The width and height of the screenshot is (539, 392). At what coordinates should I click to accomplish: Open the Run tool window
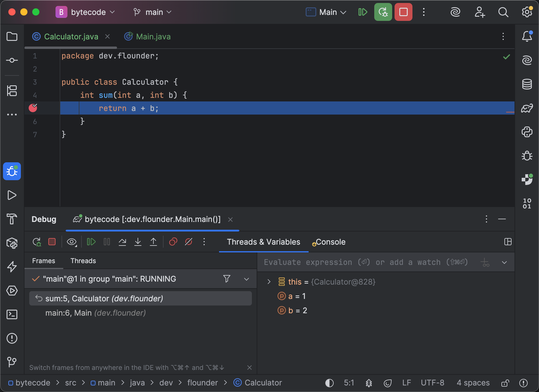[x=12, y=195]
